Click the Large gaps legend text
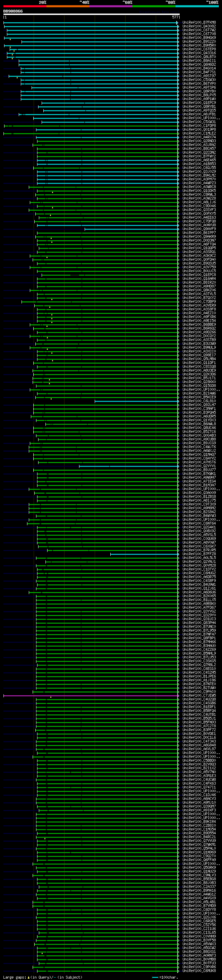Screen dimensions: 222x980 tap(43, 977)
